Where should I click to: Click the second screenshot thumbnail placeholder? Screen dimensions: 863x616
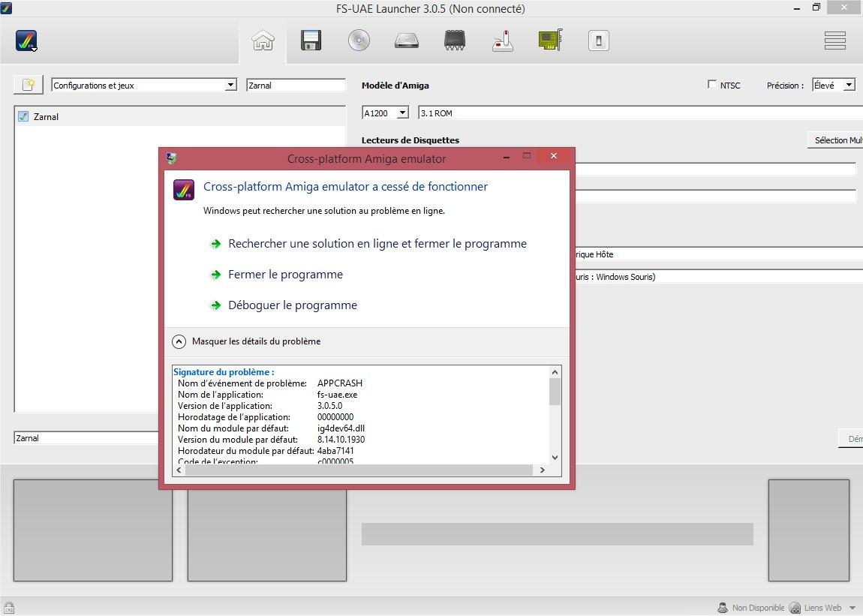click(x=267, y=534)
